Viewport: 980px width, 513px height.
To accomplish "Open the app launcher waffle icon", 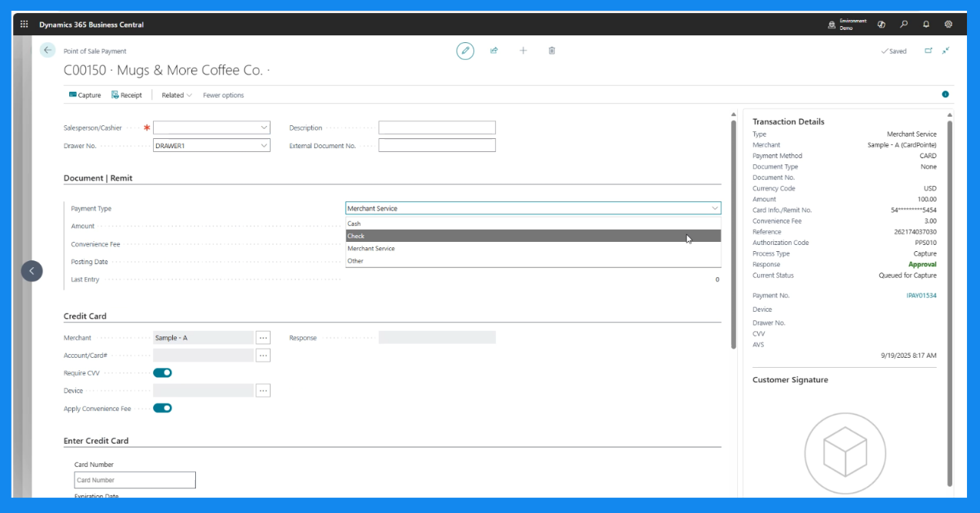I will [24, 25].
